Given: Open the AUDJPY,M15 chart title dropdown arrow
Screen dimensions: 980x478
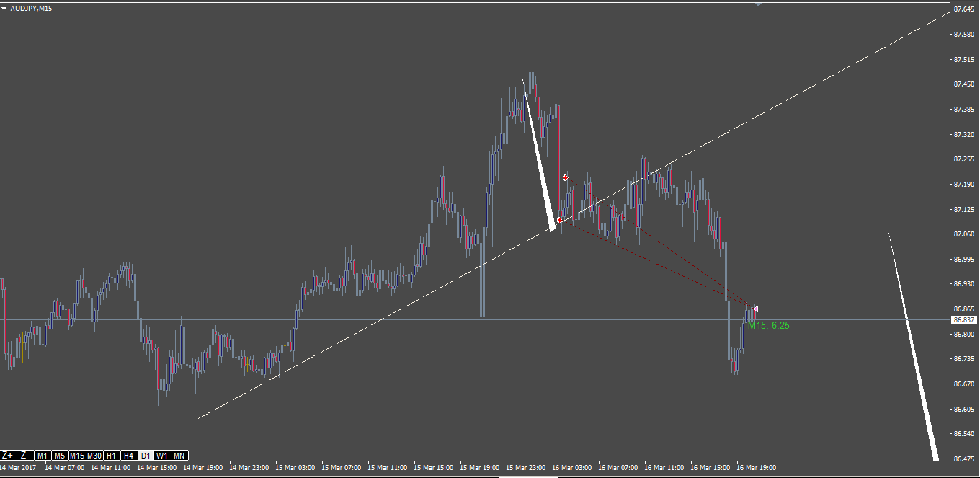Looking at the screenshot, I should (x=4, y=8).
